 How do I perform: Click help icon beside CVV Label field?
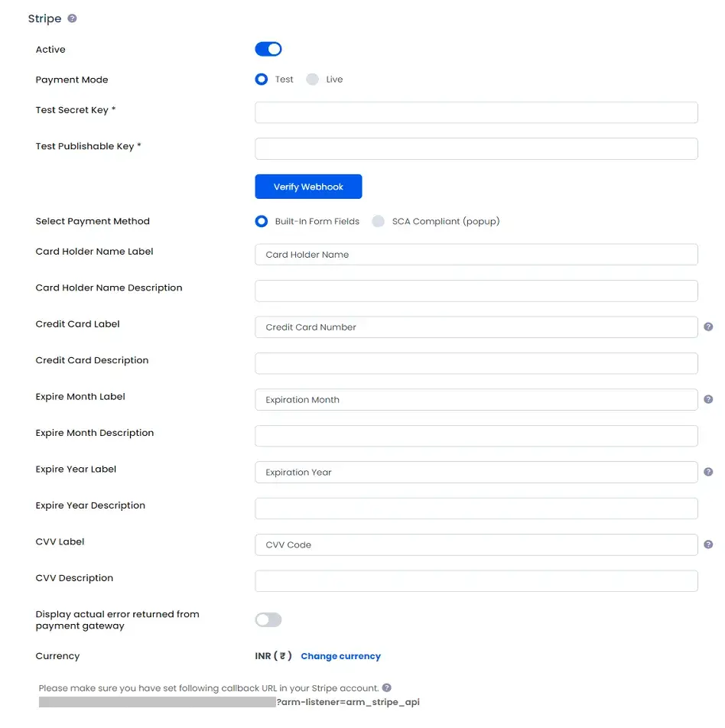(708, 544)
